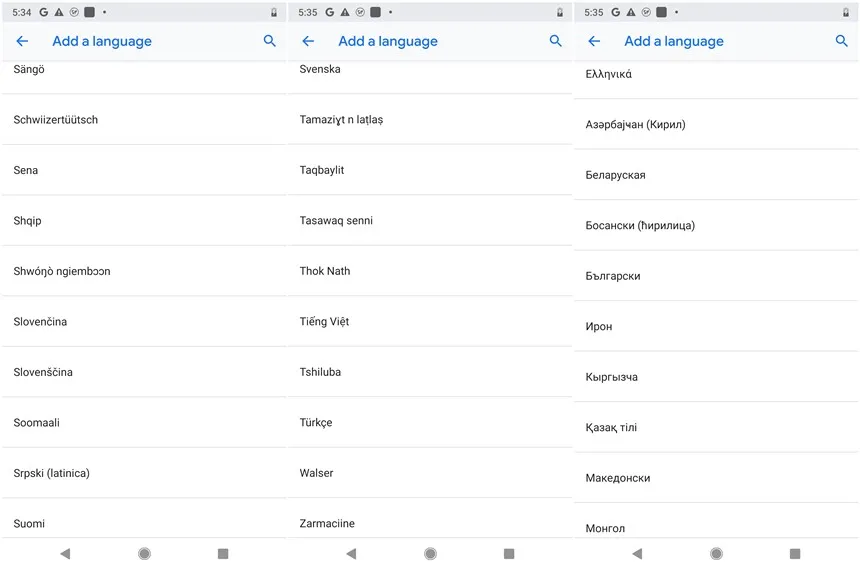Select Ελληνικά language

716,80
